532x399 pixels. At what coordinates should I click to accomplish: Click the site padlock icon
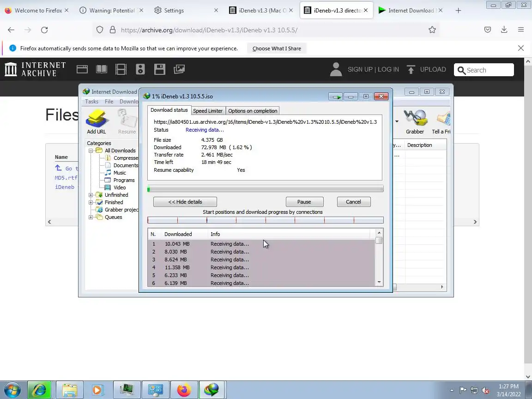[x=113, y=30]
